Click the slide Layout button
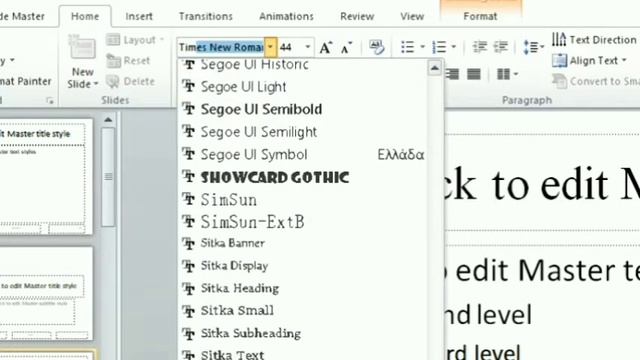The width and height of the screenshot is (640, 360). coord(135,40)
